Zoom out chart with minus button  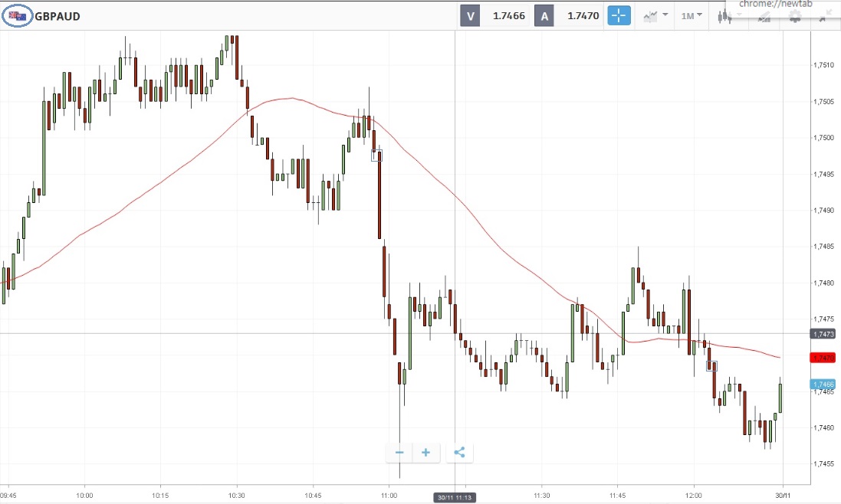click(399, 453)
